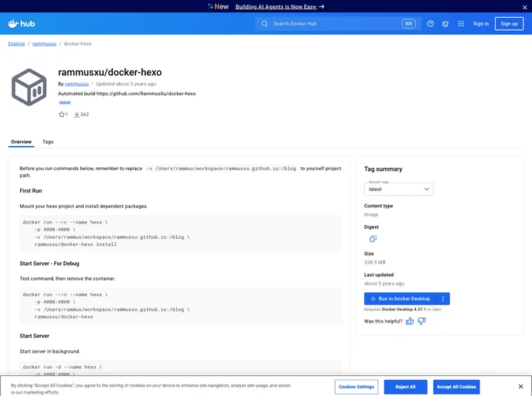This screenshot has width=532, height=396.
Task: Open Building AI Agents is Now Easy link
Action: [x=280, y=7]
